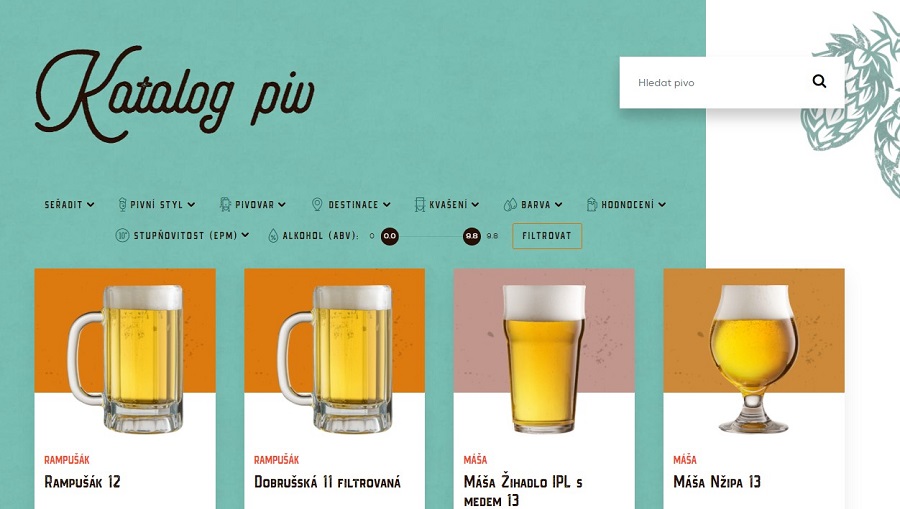Click the beer glass icon beside Pivní styl

point(122,204)
